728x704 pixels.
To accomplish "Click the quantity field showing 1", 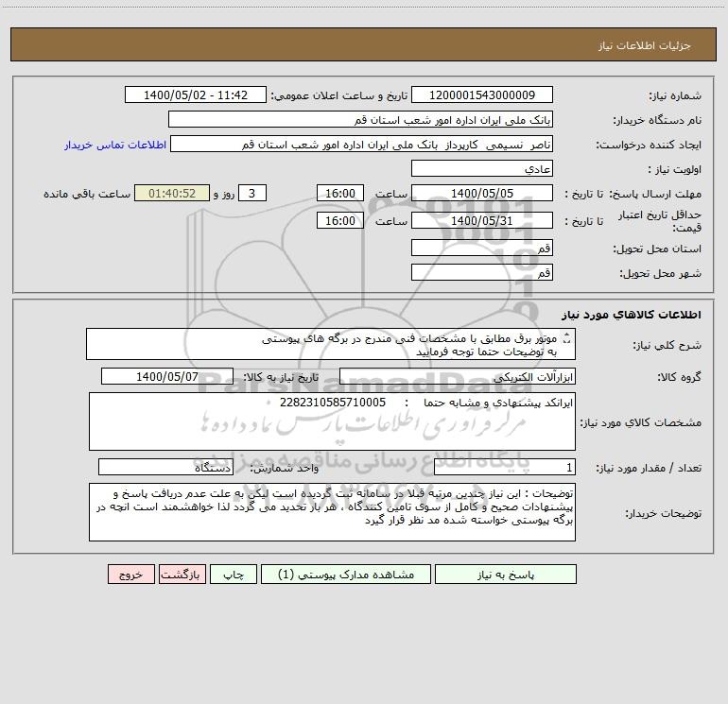I will [x=505, y=468].
